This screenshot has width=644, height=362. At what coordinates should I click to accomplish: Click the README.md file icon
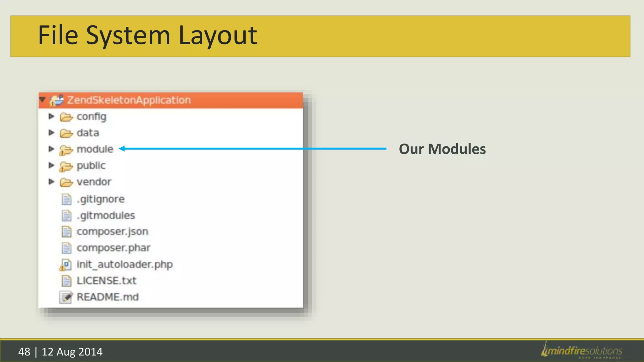coord(66,297)
